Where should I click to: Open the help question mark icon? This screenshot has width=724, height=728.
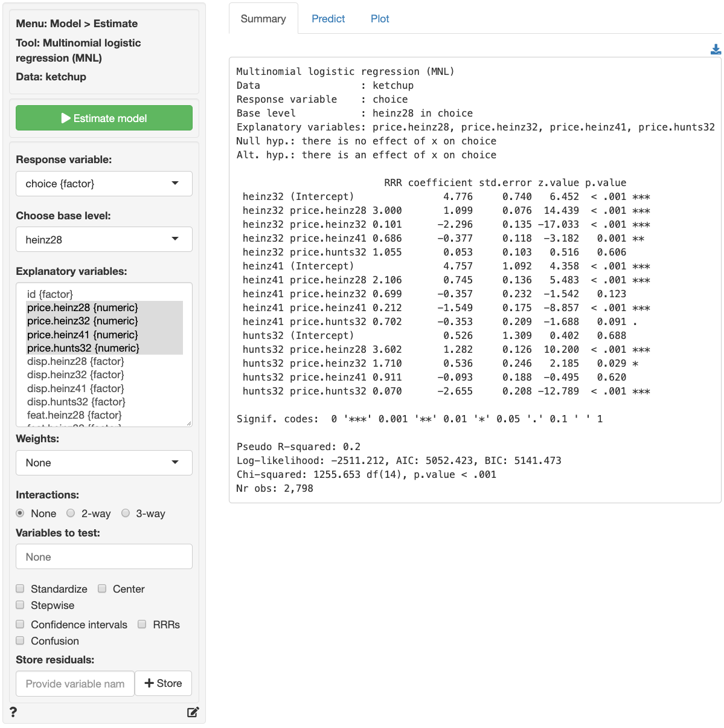[x=13, y=712]
